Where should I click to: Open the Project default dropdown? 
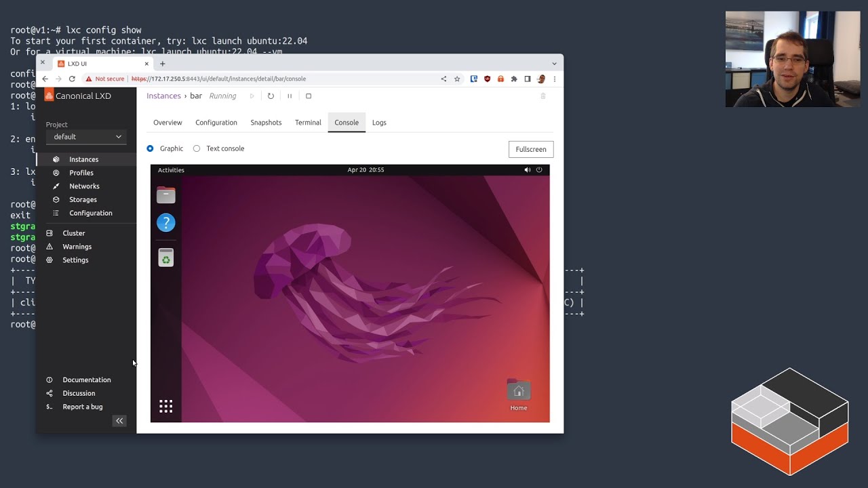click(x=86, y=137)
